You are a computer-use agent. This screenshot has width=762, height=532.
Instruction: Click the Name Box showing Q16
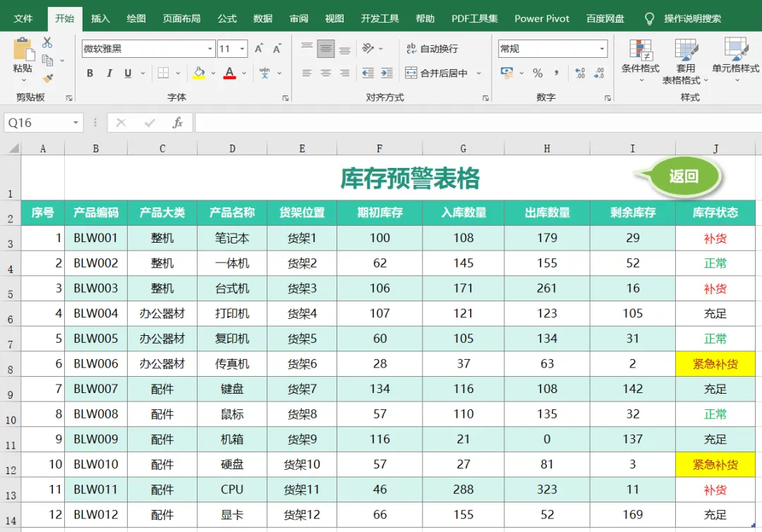(x=43, y=123)
